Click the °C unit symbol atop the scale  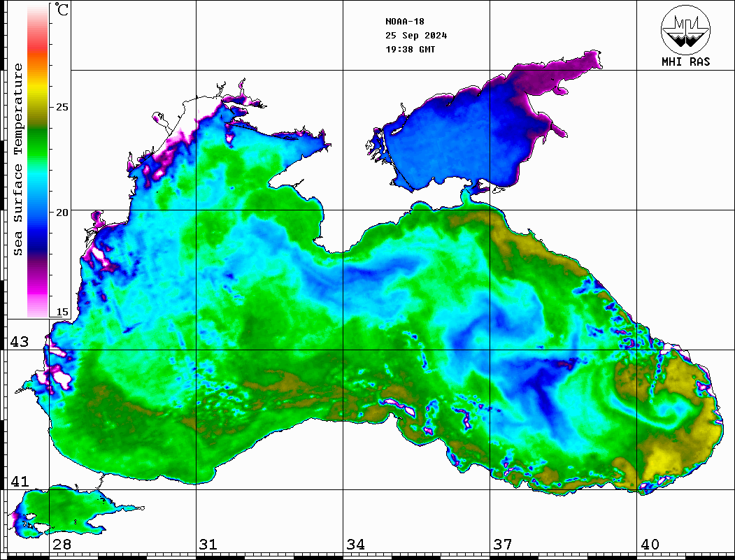point(62,10)
